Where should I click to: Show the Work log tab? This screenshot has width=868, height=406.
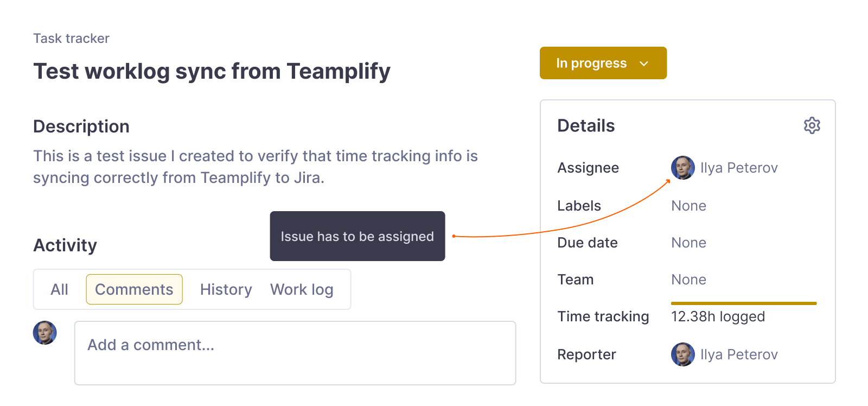pyautogui.click(x=302, y=289)
